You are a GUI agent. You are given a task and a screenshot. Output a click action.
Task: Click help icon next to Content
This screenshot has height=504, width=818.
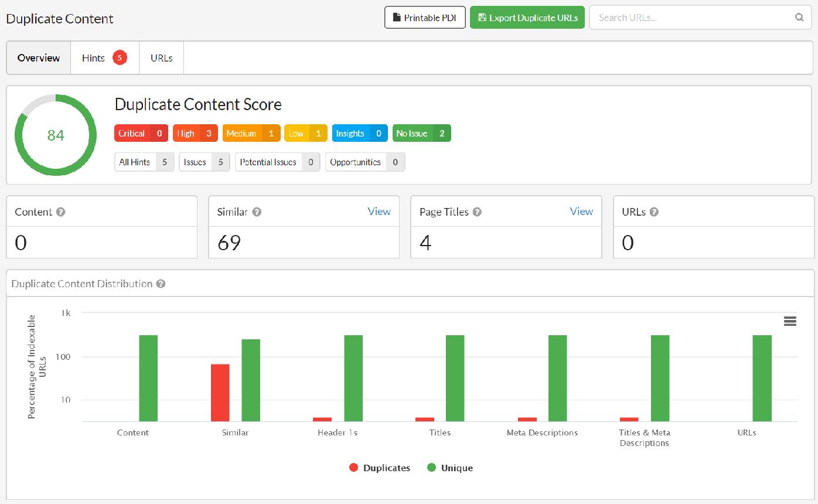point(60,212)
